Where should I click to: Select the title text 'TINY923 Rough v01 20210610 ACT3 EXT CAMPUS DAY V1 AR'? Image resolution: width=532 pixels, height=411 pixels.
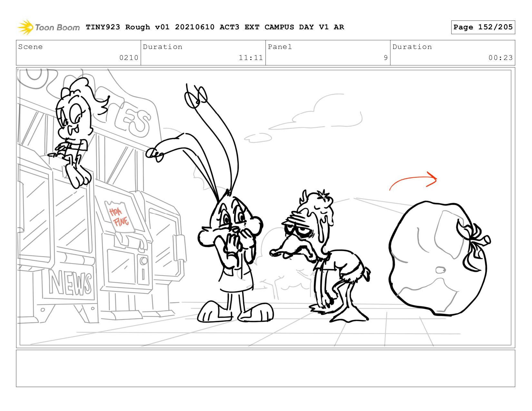click(215, 27)
